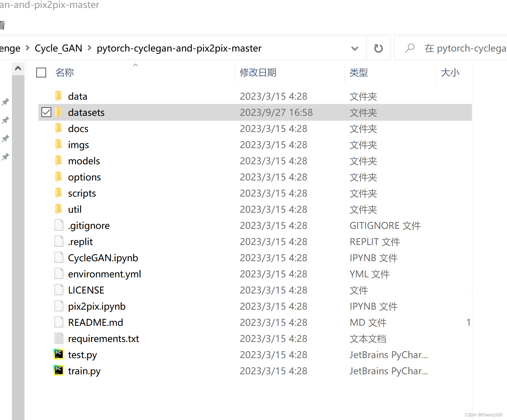This screenshot has width=507, height=420.
Task: Click the search magnifier icon
Action: pos(410,48)
